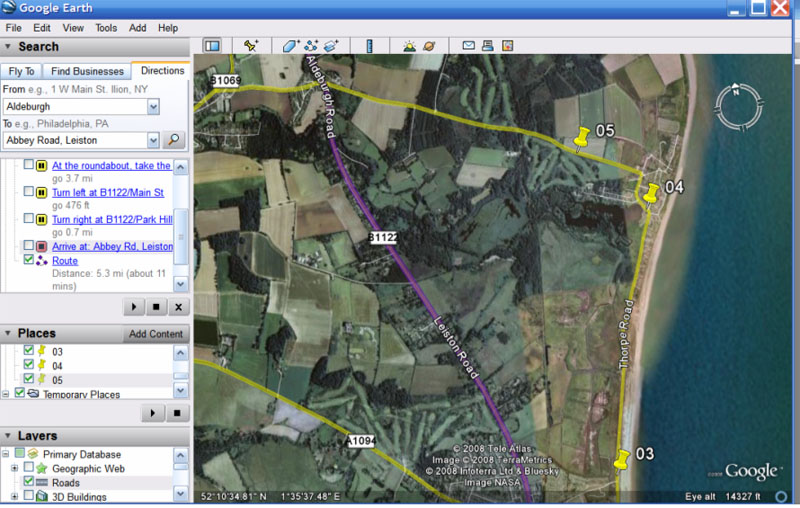
Task: Click Google Earth title bar logo
Action: (x=9, y=7)
